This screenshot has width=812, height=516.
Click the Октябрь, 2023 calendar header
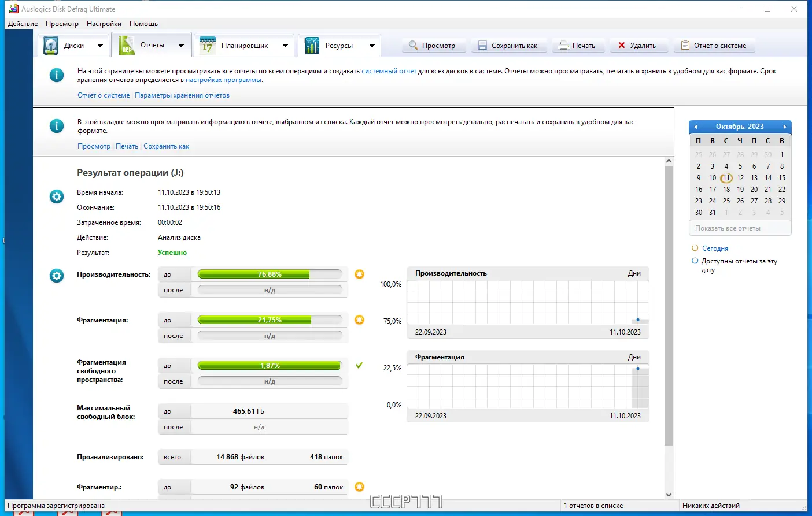740,127
